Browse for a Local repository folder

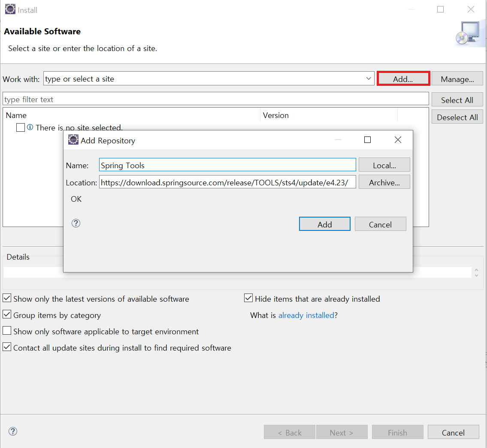click(x=384, y=165)
